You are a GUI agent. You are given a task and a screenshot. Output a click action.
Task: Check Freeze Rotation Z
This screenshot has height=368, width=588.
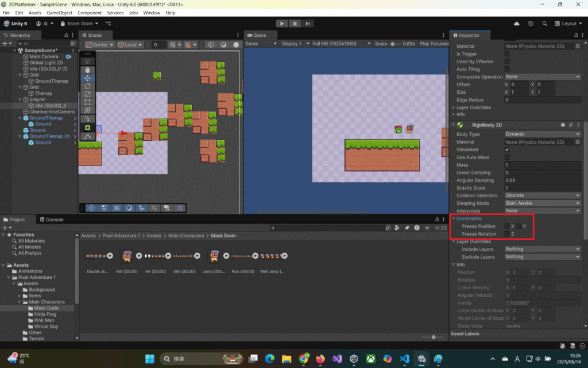click(507, 234)
